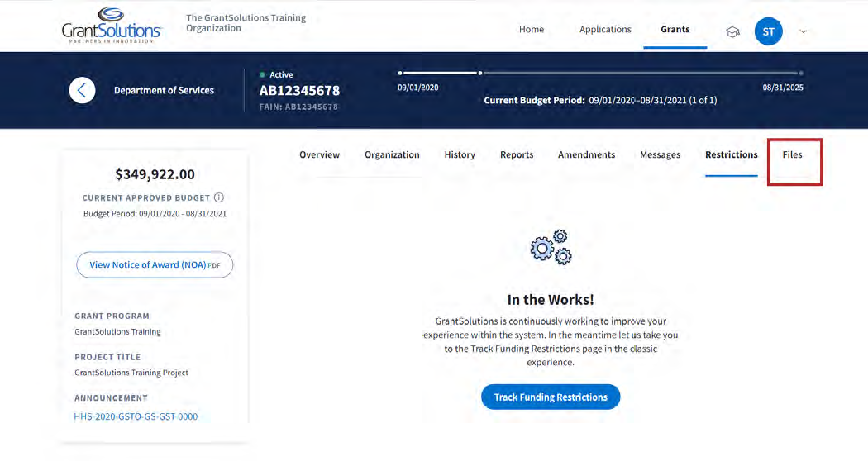This screenshot has width=868, height=461.
Task: Open the Messages tab
Action: pyautogui.click(x=660, y=155)
